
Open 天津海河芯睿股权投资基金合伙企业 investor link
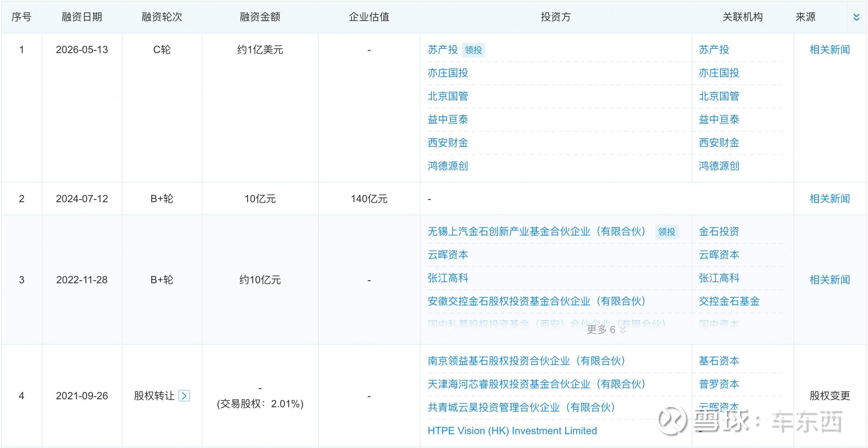(537, 384)
